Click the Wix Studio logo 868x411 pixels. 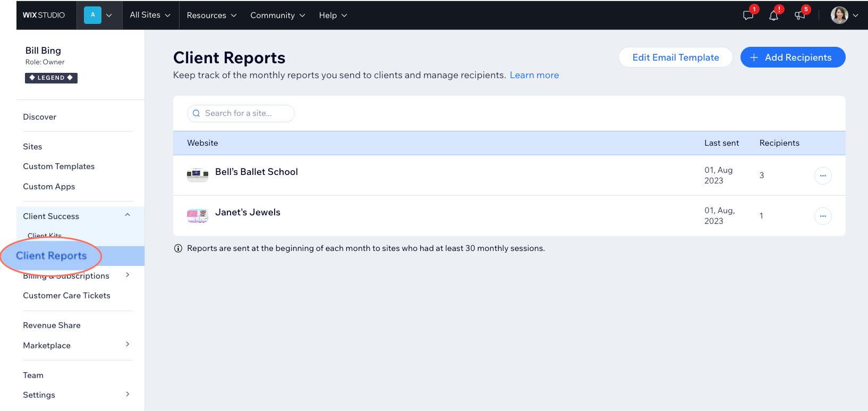click(44, 15)
